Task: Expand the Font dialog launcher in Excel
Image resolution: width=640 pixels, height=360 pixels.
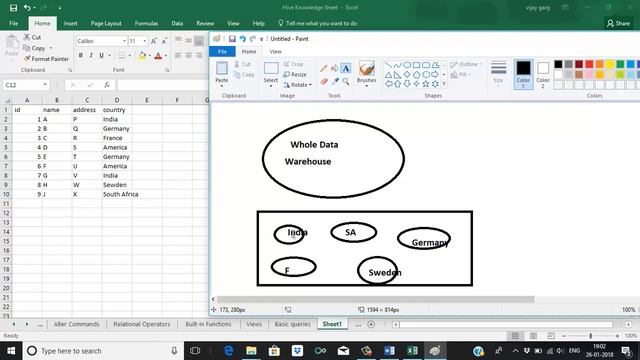Action: tap(167, 70)
